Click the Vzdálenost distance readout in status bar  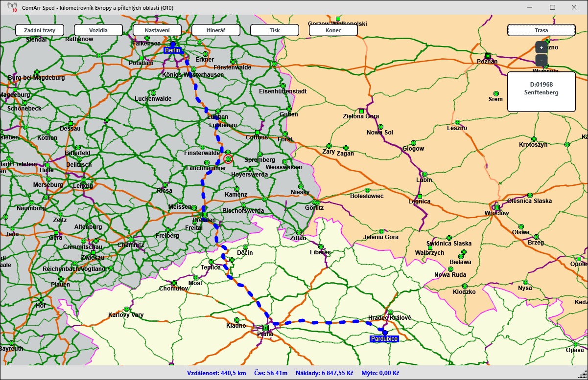tap(216, 373)
